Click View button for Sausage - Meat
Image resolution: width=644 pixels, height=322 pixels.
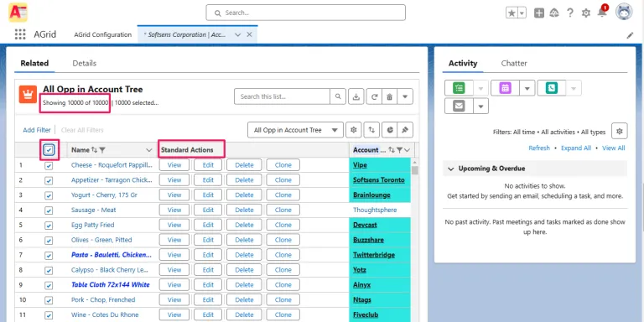[x=174, y=210]
